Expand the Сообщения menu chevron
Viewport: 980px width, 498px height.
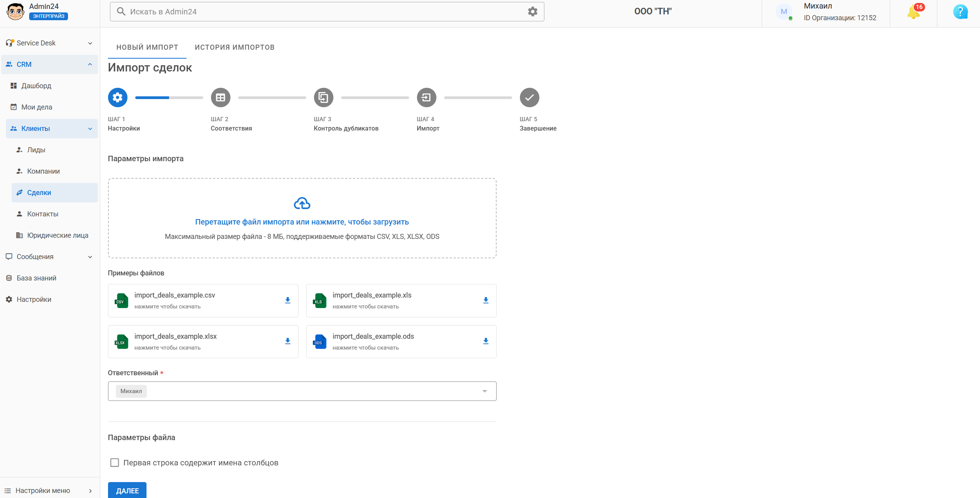tap(90, 257)
